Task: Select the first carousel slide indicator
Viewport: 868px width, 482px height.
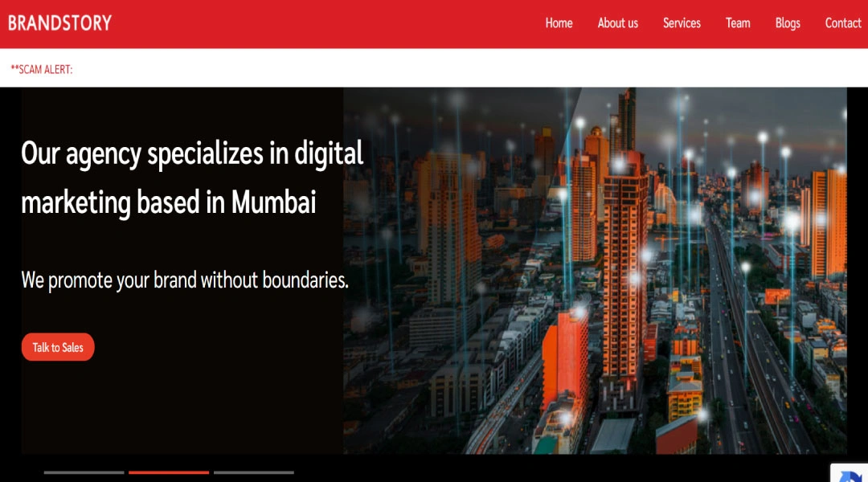Action: (x=84, y=472)
